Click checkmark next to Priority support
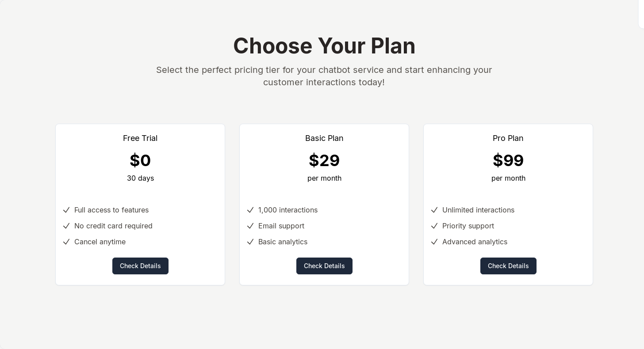This screenshot has width=644, height=349. pos(434,226)
